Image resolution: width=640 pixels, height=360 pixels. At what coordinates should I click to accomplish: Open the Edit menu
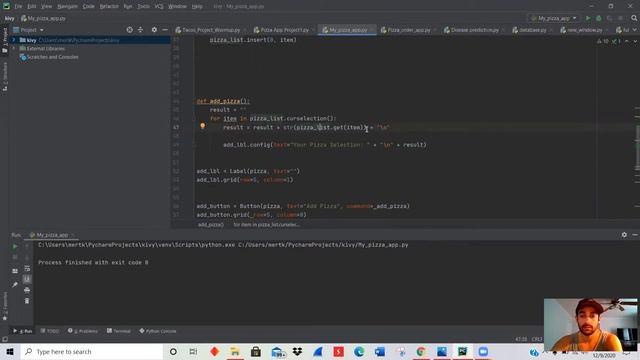(x=32, y=7)
